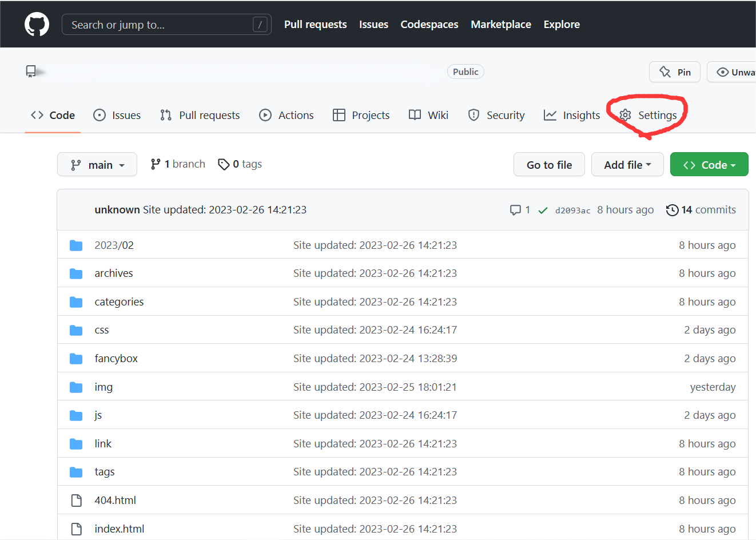Open the commit comments bubble icon
This screenshot has height=540, width=756.
click(x=515, y=210)
